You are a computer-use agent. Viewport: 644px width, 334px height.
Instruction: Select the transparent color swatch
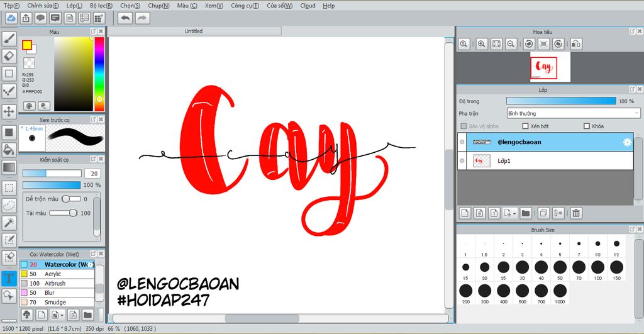tap(29, 63)
